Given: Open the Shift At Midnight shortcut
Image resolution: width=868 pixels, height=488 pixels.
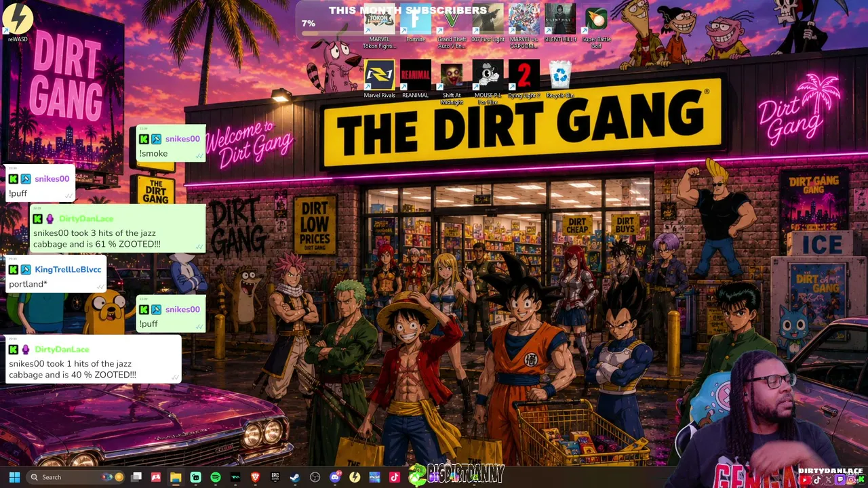Looking at the screenshot, I should (452, 83).
